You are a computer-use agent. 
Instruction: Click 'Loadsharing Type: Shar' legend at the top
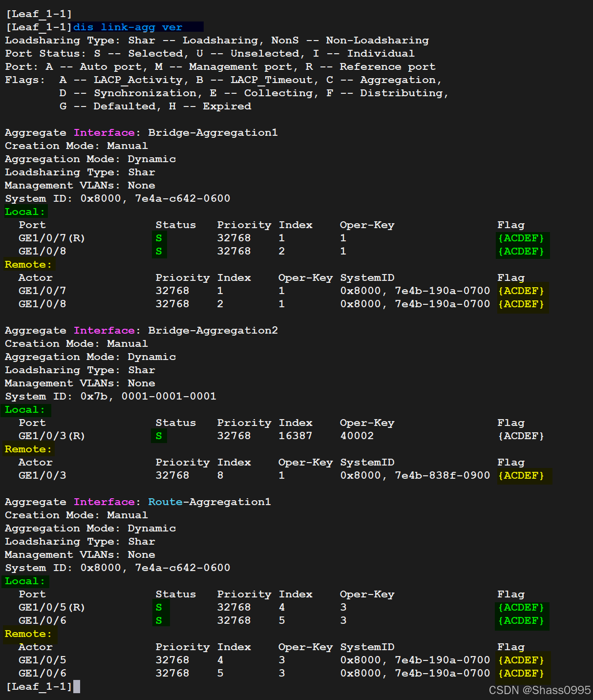[80, 41]
